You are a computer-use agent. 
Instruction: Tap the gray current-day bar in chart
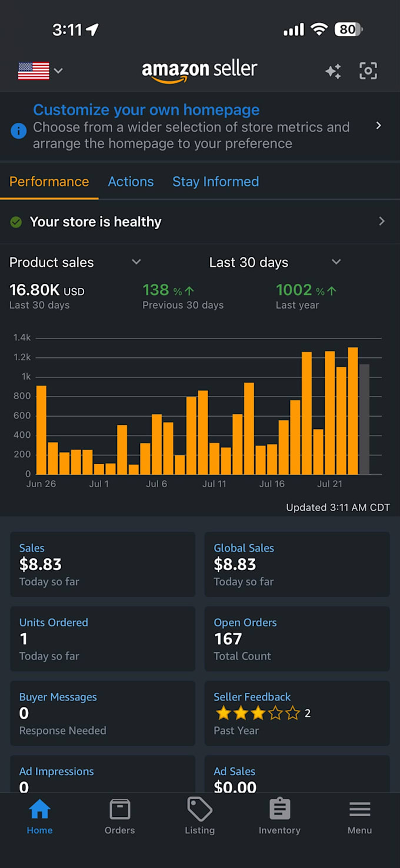[x=365, y=420]
